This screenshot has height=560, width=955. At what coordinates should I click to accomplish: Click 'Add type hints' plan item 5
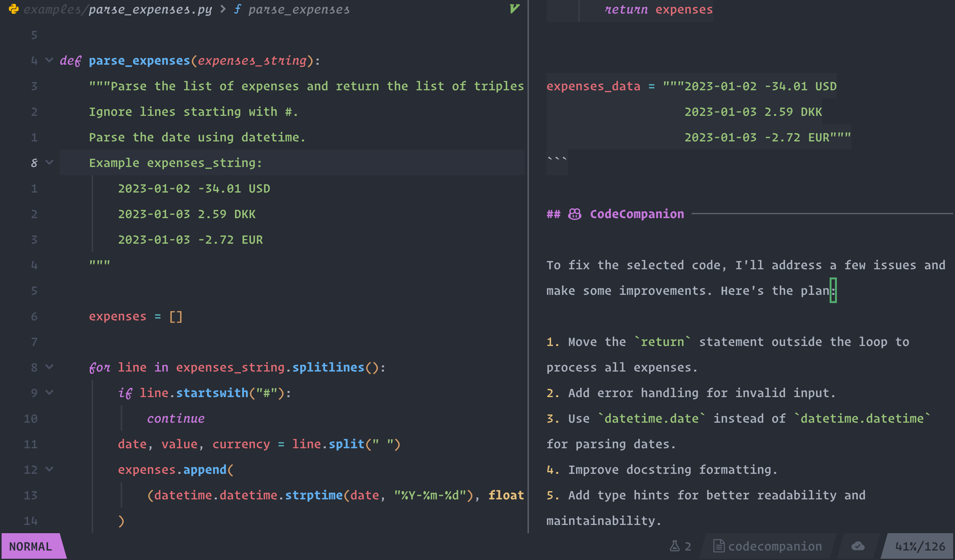tap(706, 508)
